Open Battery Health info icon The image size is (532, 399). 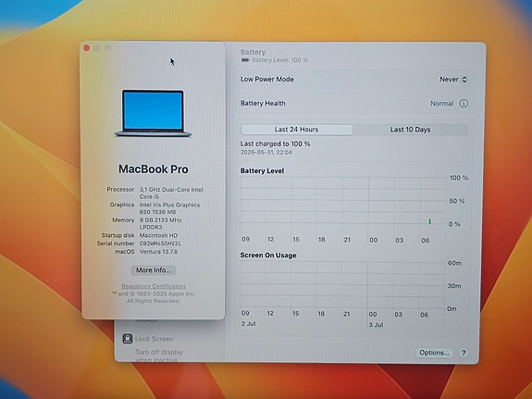click(x=464, y=104)
